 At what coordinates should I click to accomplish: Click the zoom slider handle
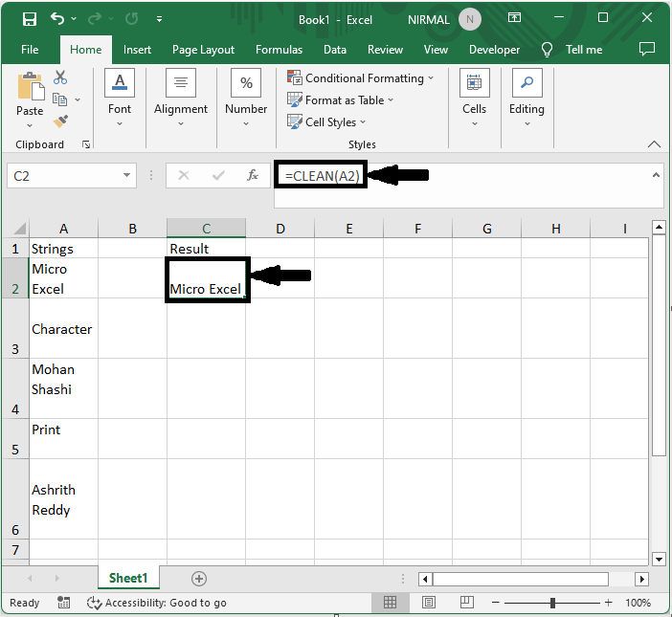552,603
